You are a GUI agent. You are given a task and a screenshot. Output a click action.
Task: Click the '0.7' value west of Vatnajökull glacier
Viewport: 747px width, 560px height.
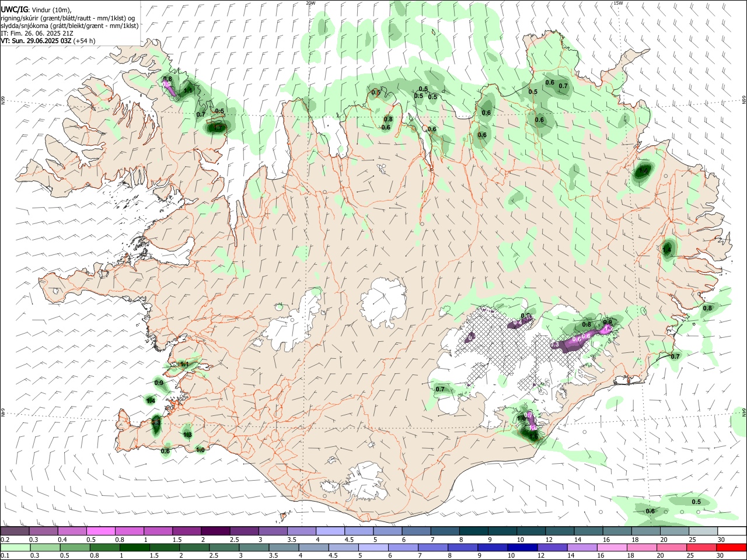[440, 389]
